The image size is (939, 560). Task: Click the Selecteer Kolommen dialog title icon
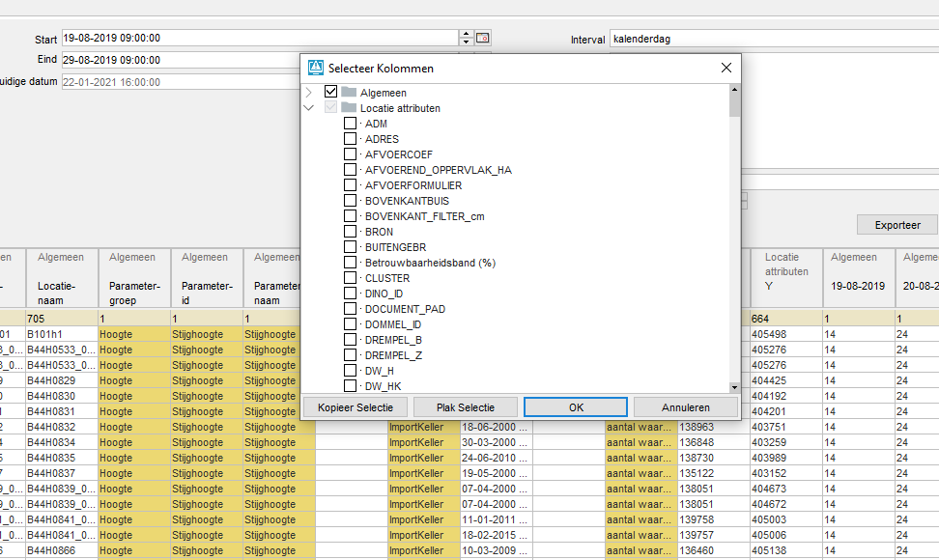click(x=316, y=68)
